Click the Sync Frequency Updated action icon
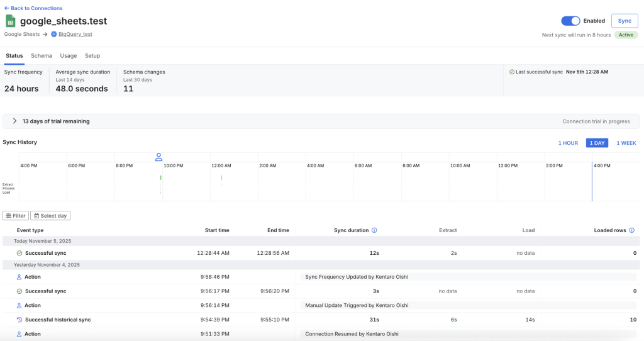Image resolution: width=644 pixels, height=341 pixels. 19,277
